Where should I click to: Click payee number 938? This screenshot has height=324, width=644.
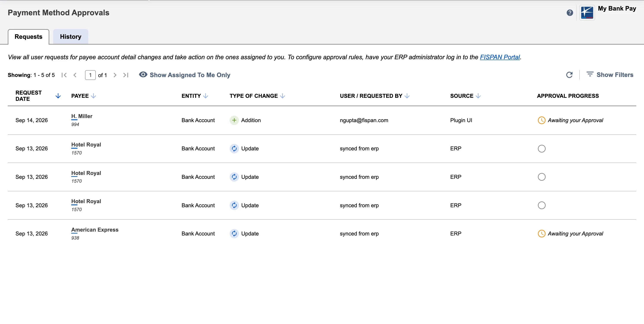click(x=75, y=238)
